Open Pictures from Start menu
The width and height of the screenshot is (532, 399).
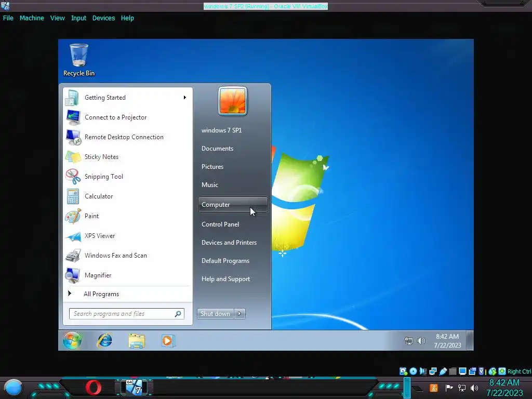point(233,167)
